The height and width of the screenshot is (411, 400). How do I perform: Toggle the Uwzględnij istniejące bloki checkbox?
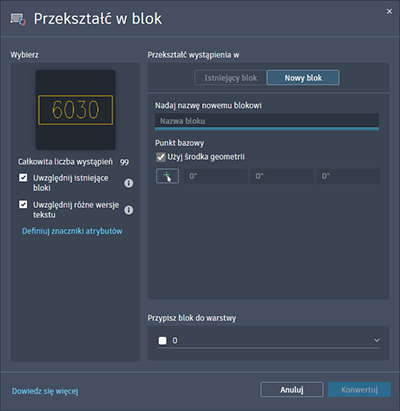click(x=23, y=177)
